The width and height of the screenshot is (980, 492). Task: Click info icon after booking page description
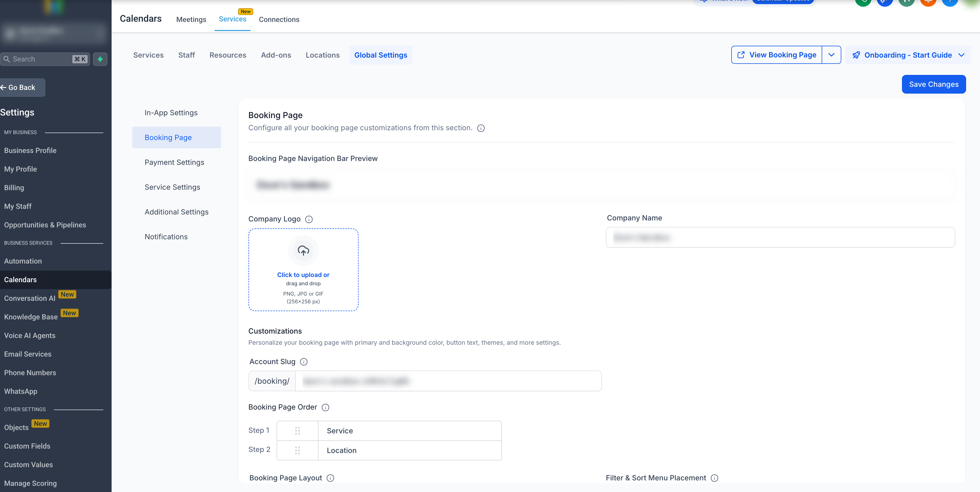click(x=481, y=128)
